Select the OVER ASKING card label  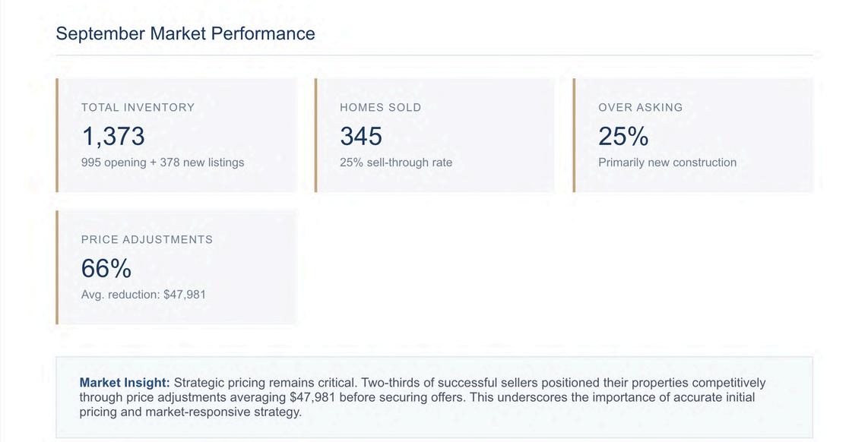click(x=640, y=108)
